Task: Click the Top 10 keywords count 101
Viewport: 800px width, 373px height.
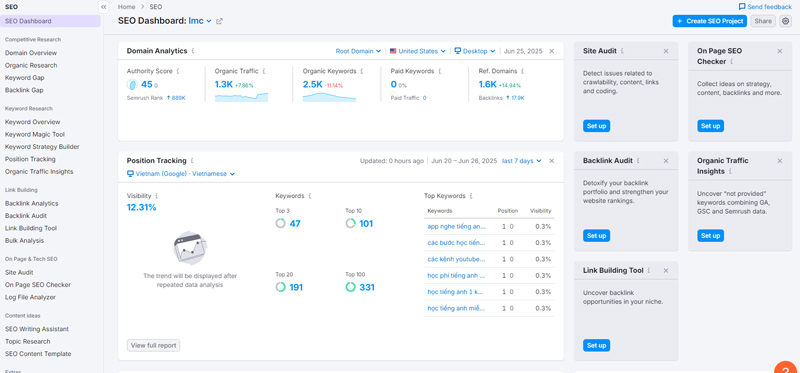Action: [x=366, y=223]
